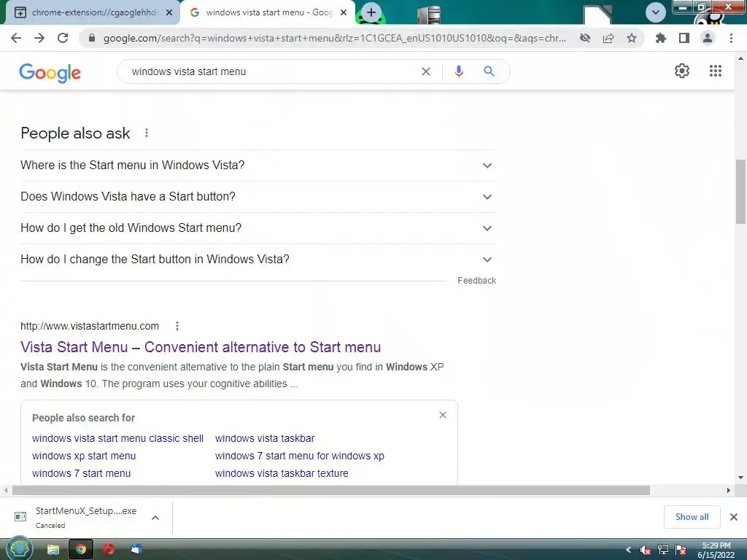
Task: Click the page scroll down arrow
Action: pos(740,478)
